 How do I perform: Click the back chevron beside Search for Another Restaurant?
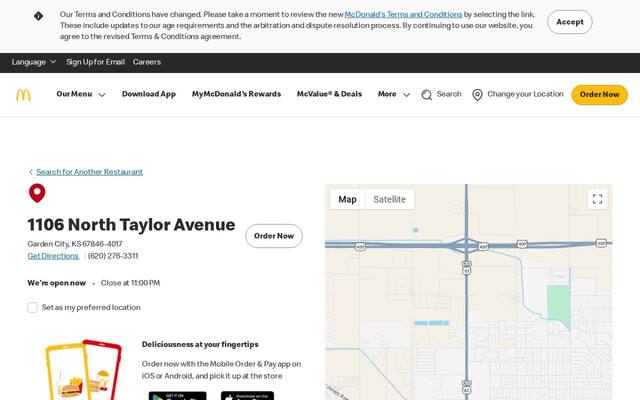click(31, 172)
